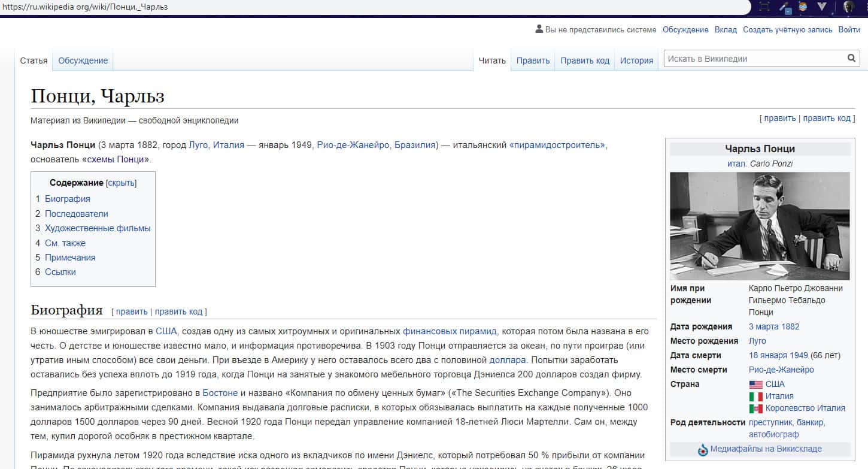Jump to Ссылки in the contents
This screenshot has height=469, width=868.
(60, 272)
